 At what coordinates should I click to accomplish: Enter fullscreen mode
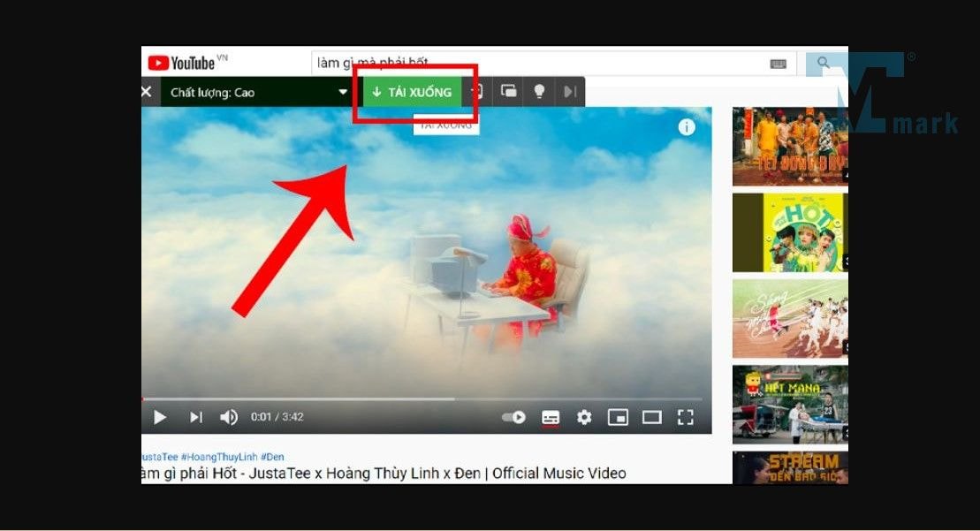(x=685, y=417)
